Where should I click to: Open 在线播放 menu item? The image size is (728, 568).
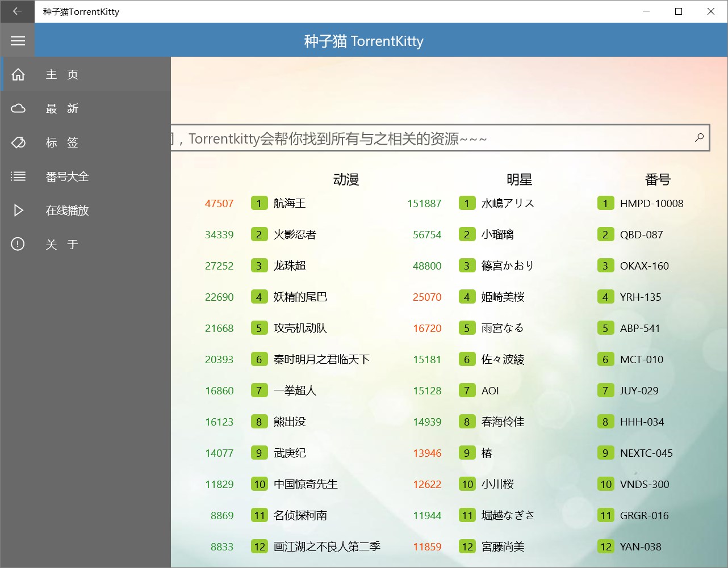tap(86, 211)
